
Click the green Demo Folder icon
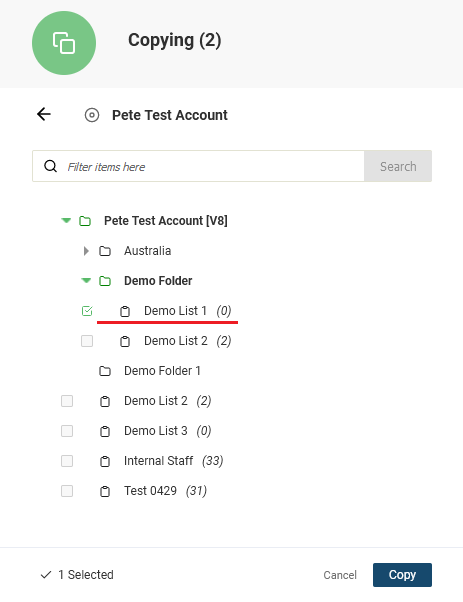tap(105, 281)
